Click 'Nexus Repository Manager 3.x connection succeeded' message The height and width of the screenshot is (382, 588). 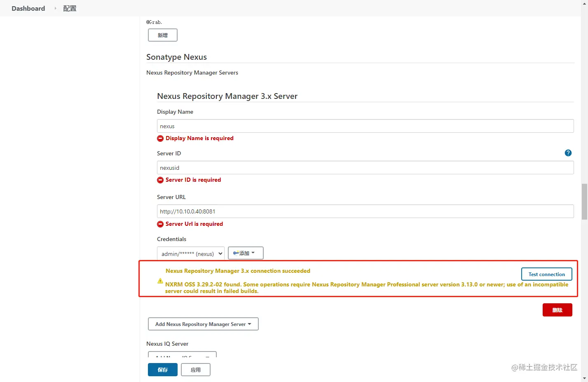point(238,271)
